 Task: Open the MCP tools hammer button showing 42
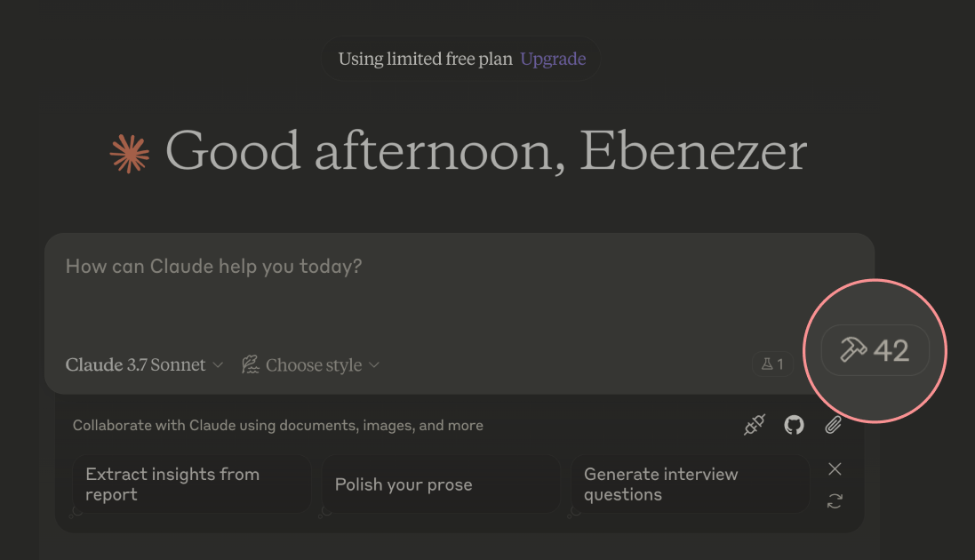coord(875,350)
